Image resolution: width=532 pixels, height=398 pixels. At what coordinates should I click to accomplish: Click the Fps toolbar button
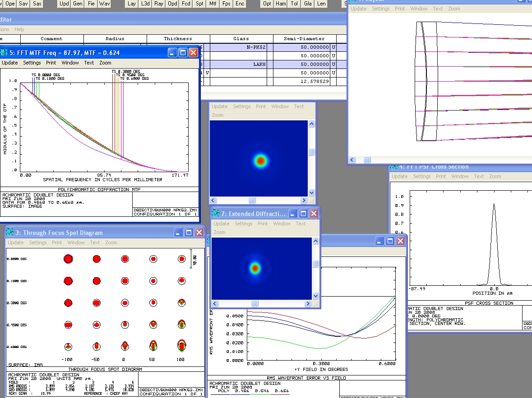227,4
